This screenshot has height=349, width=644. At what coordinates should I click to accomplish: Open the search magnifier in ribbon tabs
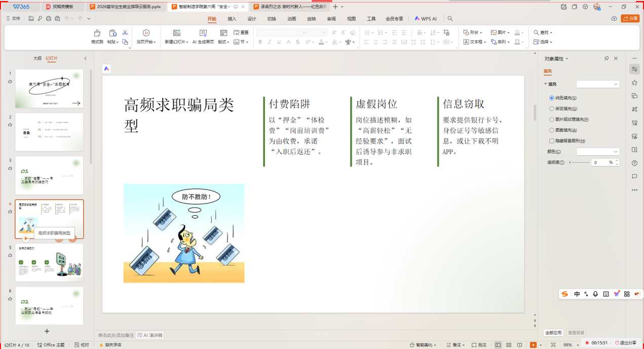450,19
